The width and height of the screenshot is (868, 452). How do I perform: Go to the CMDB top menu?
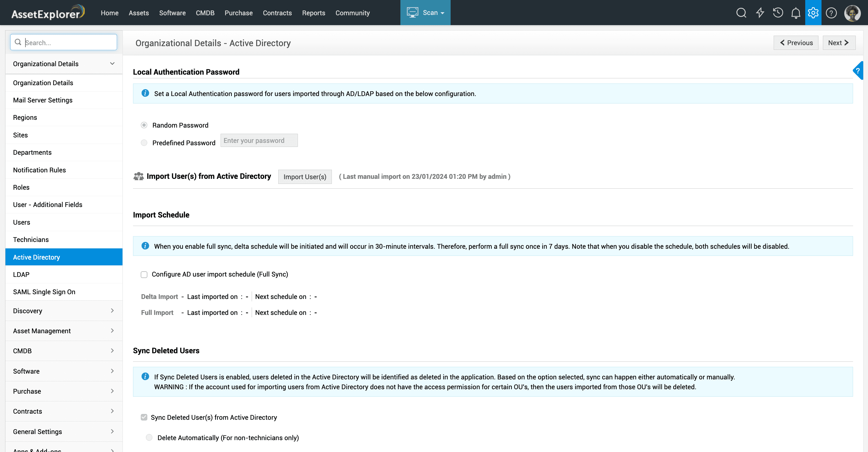coord(205,13)
